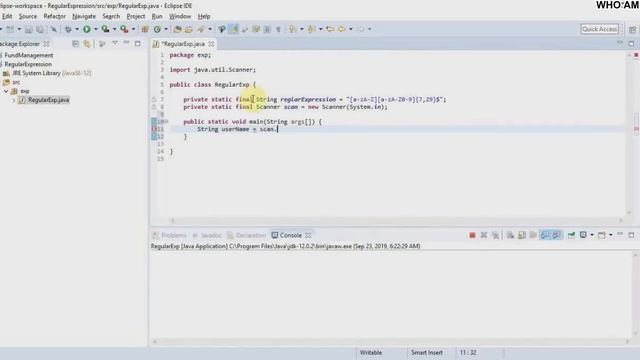Open External Tools run icon
The image size is (640, 360).
[x=124, y=29]
